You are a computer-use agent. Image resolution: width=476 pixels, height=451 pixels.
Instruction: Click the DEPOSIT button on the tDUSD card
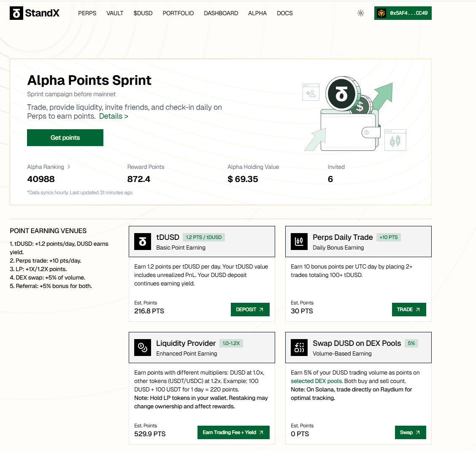pos(250,310)
